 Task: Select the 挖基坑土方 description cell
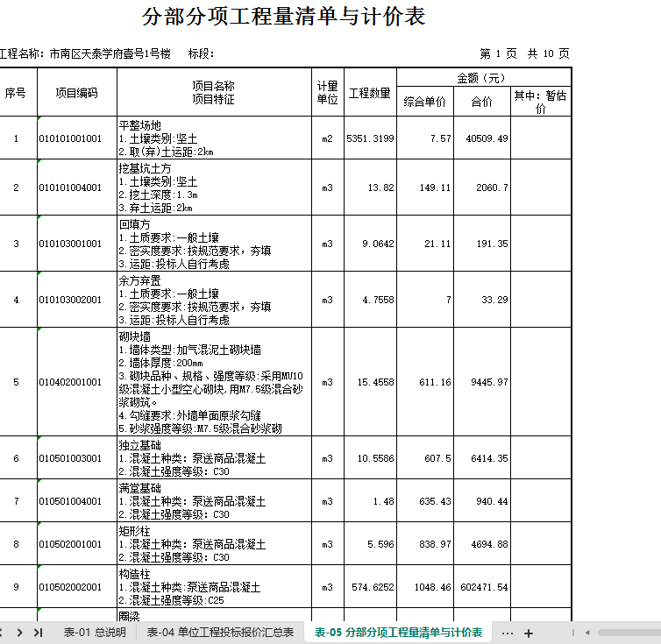tap(214, 188)
